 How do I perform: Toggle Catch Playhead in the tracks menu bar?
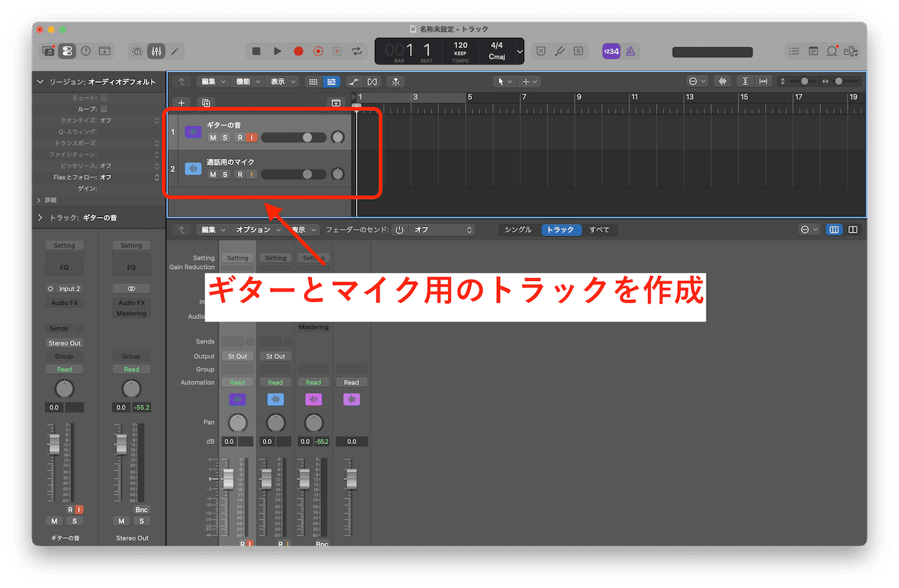tap(395, 81)
